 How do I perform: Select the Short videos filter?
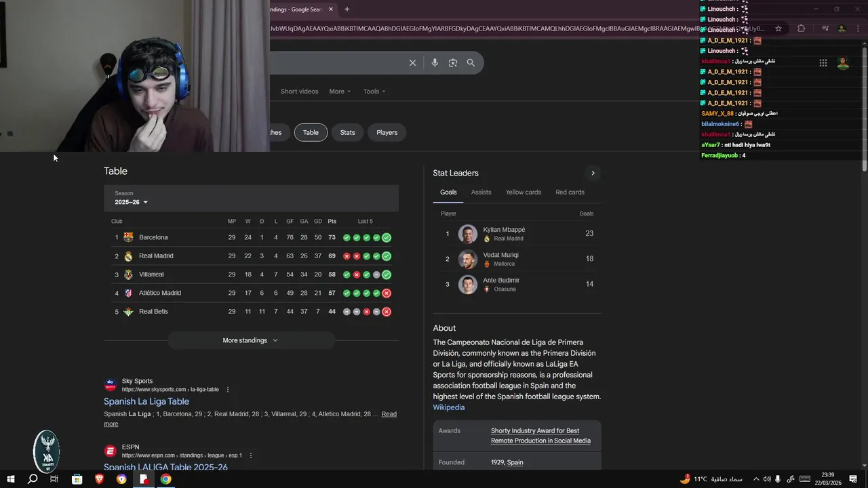click(300, 91)
